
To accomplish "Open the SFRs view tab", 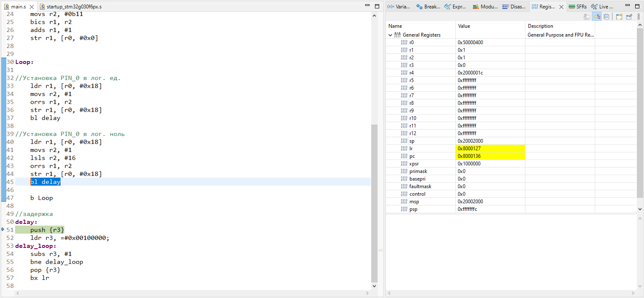I will (x=578, y=7).
